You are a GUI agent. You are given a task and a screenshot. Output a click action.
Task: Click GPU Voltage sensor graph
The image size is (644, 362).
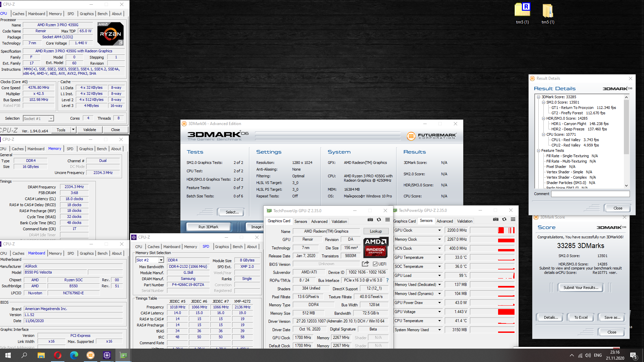[x=492, y=312]
